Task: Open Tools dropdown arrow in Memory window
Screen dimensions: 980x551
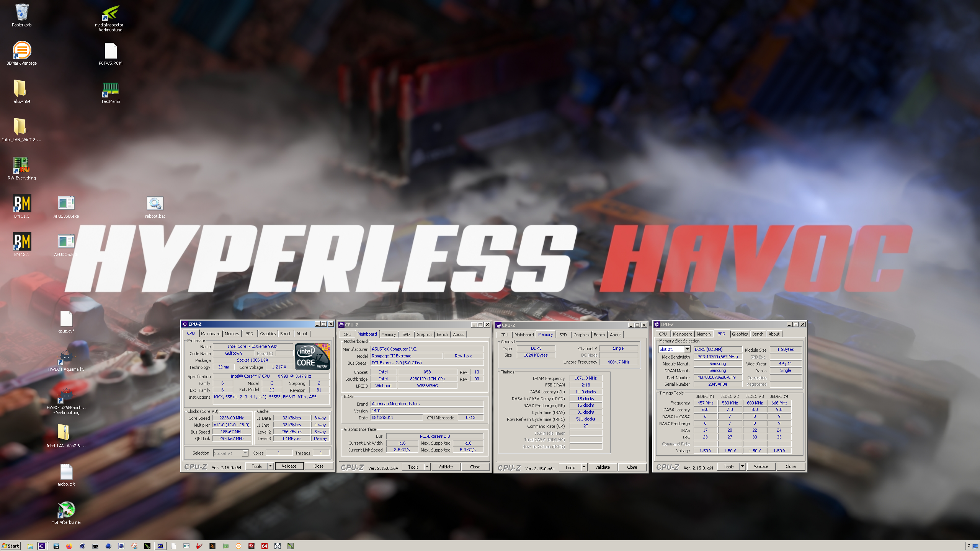Action: point(584,467)
